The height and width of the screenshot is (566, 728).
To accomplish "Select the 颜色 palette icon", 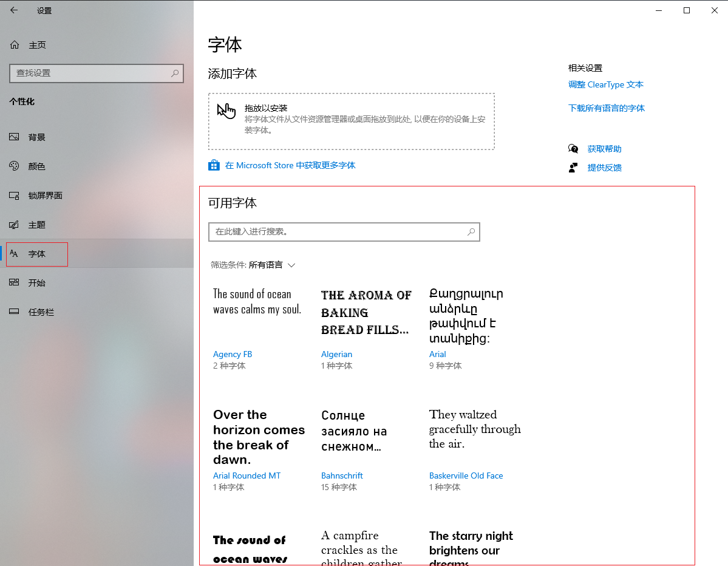I will click(x=15, y=166).
